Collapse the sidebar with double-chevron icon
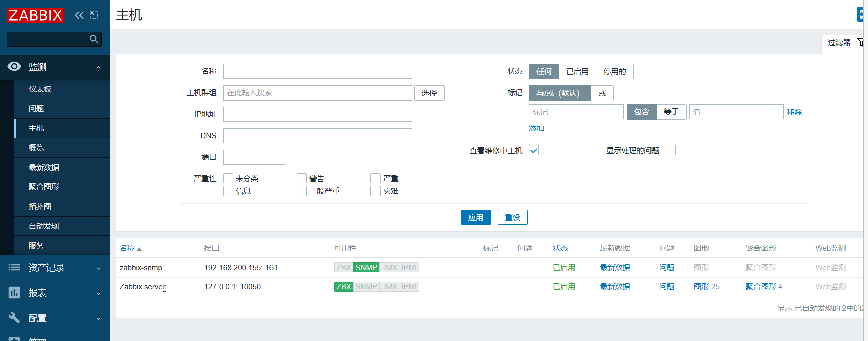The height and width of the screenshot is (341, 868). coord(79,15)
